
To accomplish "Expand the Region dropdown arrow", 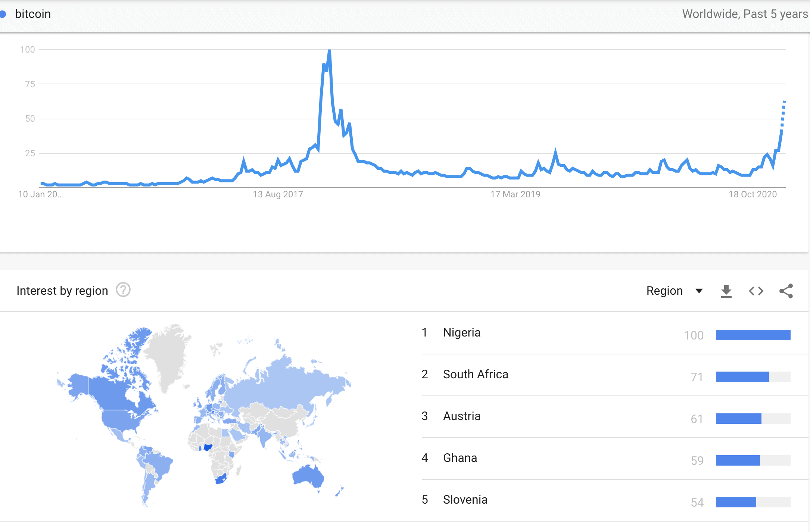I will click(x=699, y=291).
